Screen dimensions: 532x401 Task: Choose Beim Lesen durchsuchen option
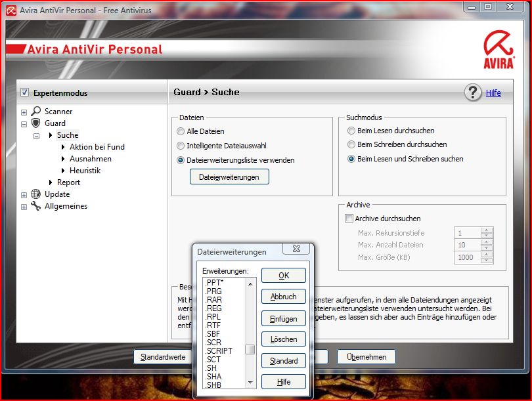pyautogui.click(x=351, y=131)
